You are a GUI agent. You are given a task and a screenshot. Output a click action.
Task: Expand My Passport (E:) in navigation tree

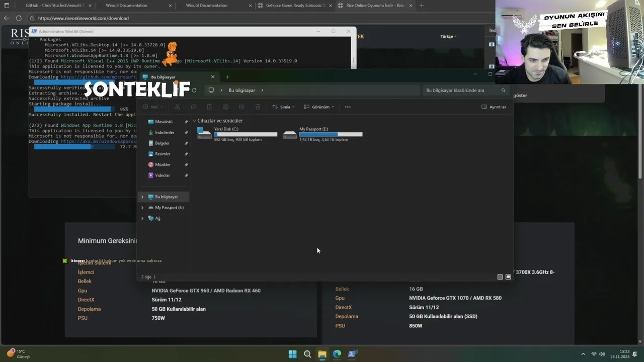pyautogui.click(x=142, y=208)
